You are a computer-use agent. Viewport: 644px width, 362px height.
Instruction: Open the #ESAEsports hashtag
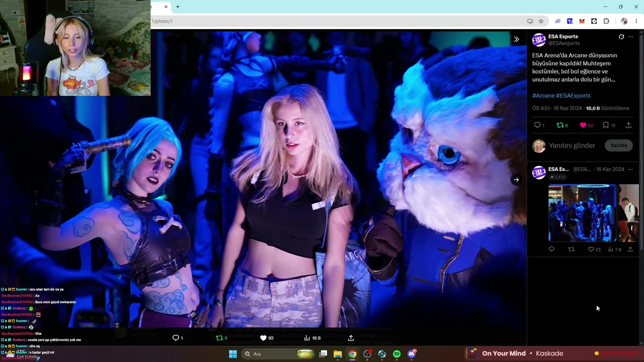click(x=573, y=96)
